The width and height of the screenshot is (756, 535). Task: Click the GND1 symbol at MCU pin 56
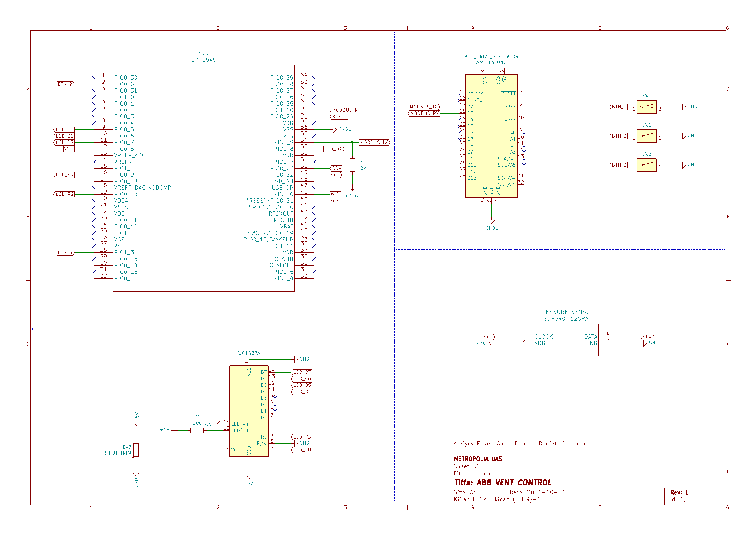pos(335,129)
